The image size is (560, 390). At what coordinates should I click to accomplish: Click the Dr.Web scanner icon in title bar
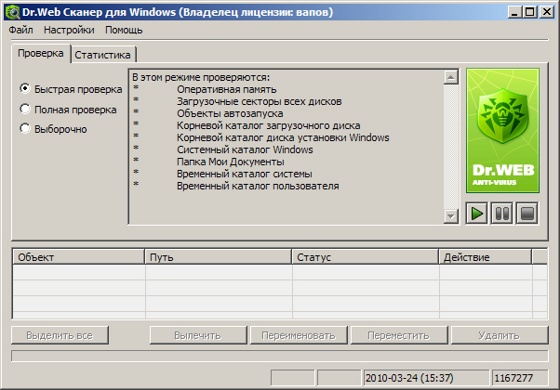(x=13, y=12)
